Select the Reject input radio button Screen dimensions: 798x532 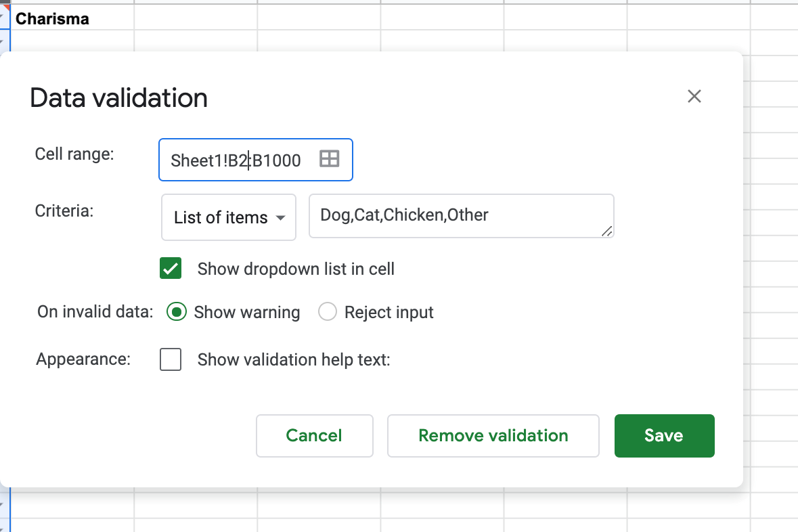pyautogui.click(x=328, y=312)
